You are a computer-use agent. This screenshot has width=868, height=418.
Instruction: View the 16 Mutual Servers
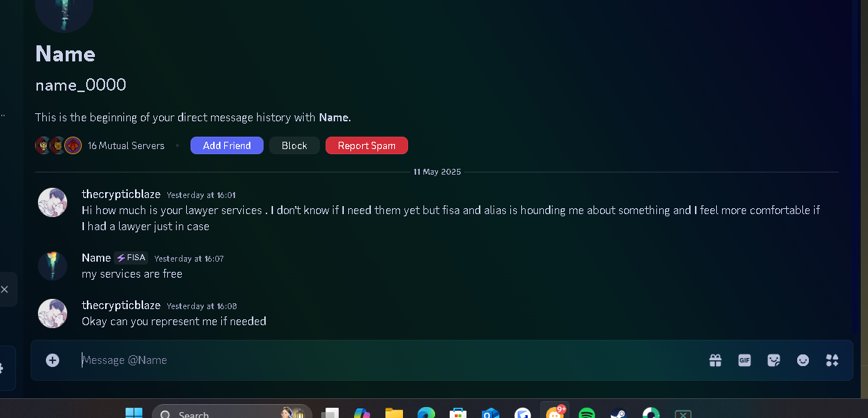(x=126, y=146)
